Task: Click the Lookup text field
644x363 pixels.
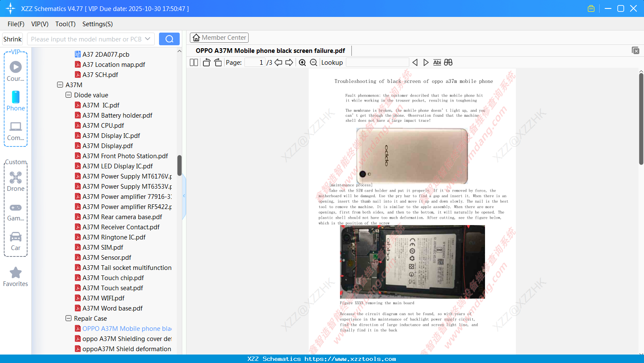Action: (378, 62)
